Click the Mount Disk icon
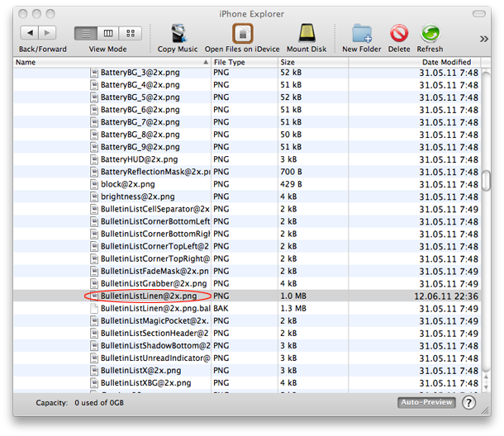Screen dimensions: 504x436 coord(307,33)
